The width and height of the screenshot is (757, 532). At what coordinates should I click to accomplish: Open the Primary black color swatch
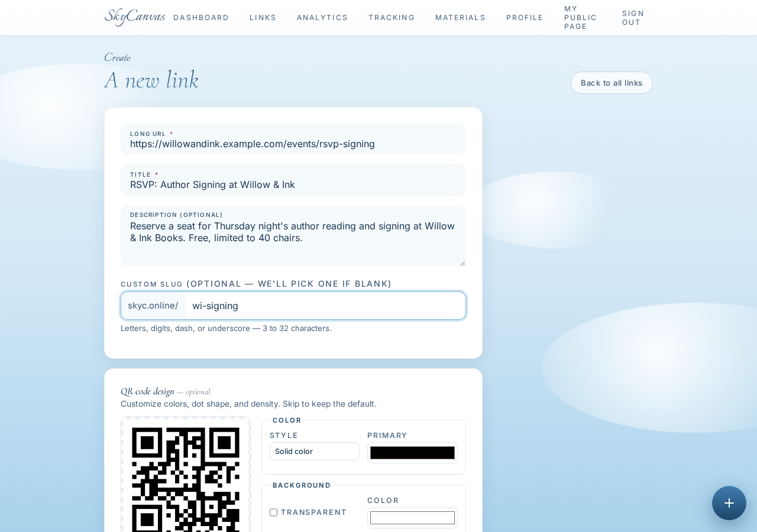click(x=412, y=453)
